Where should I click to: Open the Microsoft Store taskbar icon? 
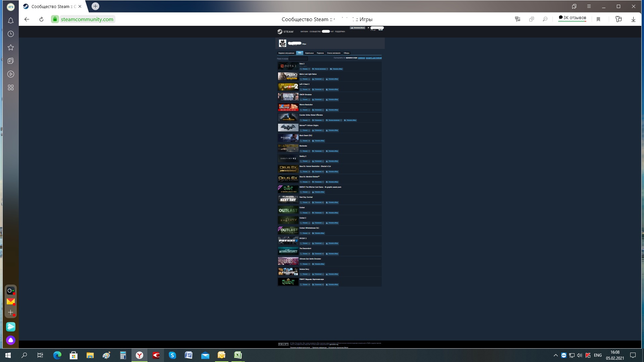pyautogui.click(x=73, y=355)
